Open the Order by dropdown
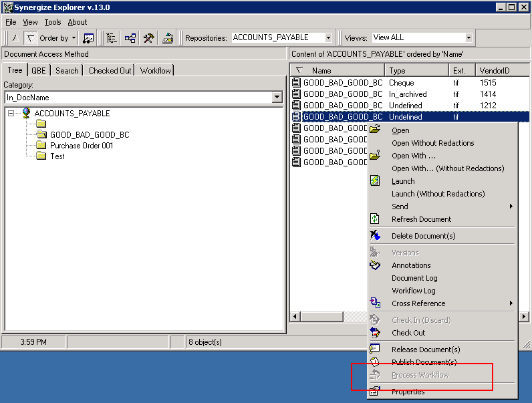The image size is (532, 403). [57, 38]
